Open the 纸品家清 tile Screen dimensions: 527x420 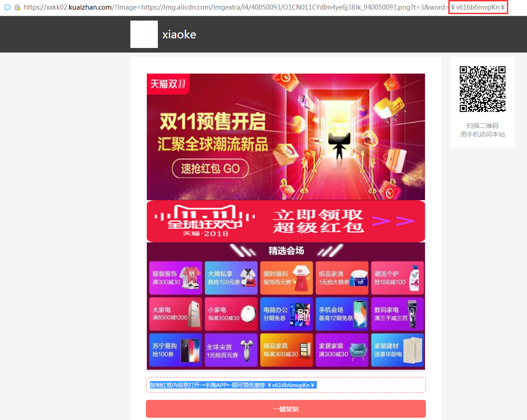click(x=342, y=278)
